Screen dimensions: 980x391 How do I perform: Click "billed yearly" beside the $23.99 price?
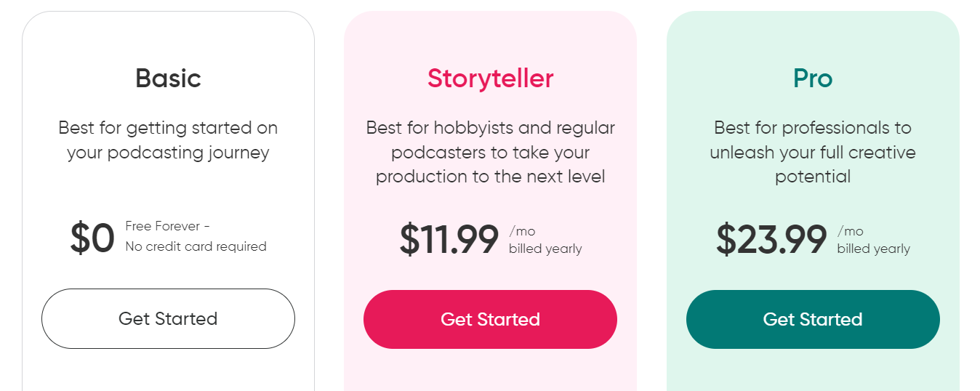873,249
